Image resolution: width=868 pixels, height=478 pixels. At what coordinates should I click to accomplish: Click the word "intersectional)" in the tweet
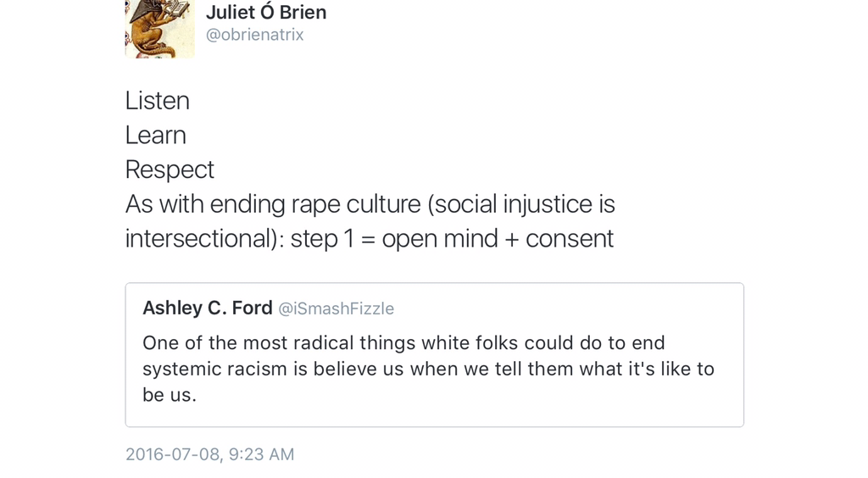pyautogui.click(x=204, y=238)
